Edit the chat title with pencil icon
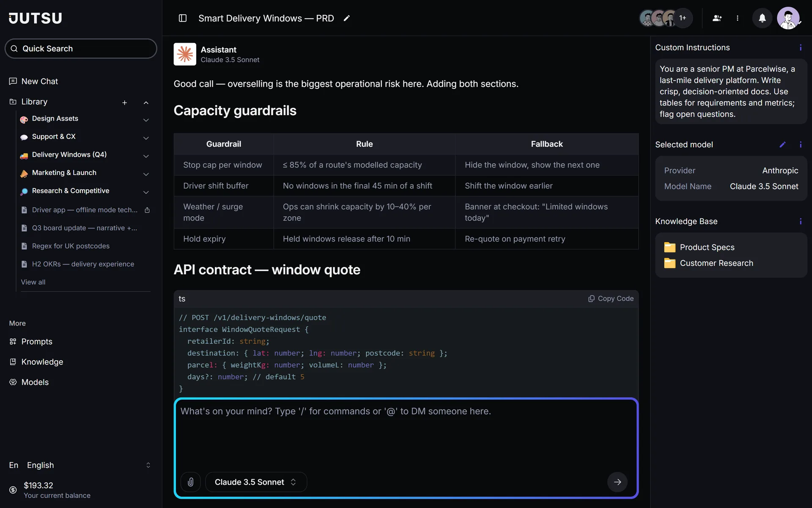 [347, 18]
